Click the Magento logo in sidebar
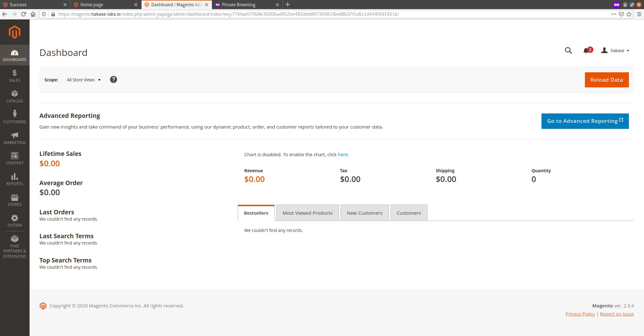The image size is (644, 336). pos(14,32)
